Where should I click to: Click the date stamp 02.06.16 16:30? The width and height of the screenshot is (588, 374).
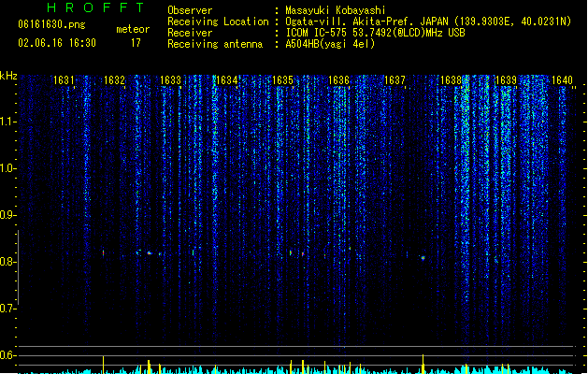click(x=57, y=43)
